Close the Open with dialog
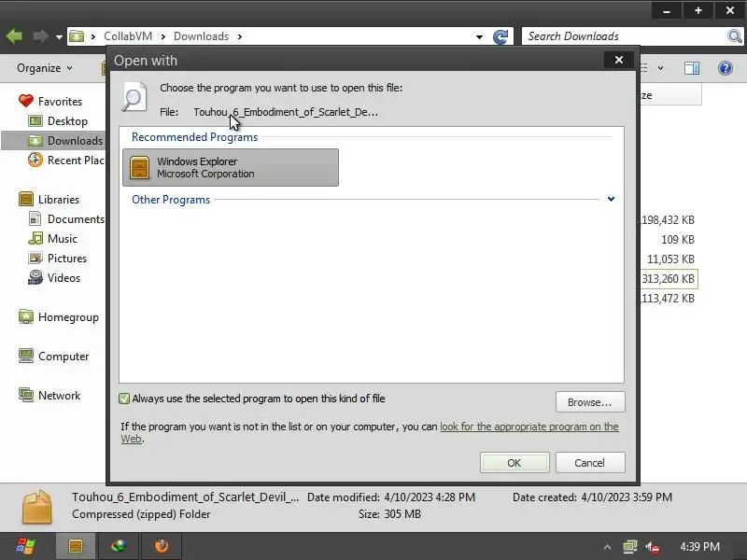 click(x=619, y=60)
